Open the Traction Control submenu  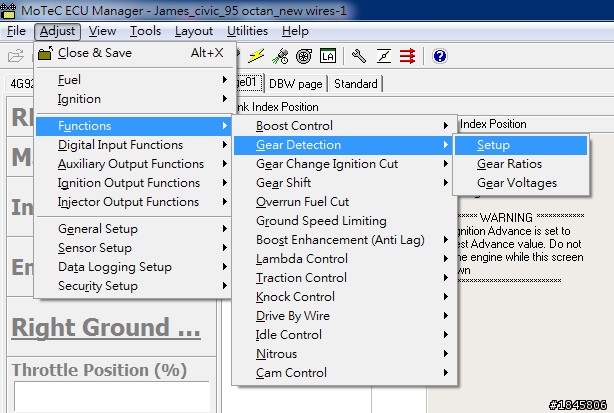coord(343,278)
